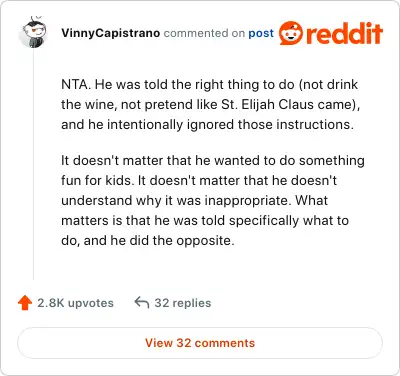The width and height of the screenshot is (400, 376).
Task: Click the View 32 comments button
Action: coord(200,343)
